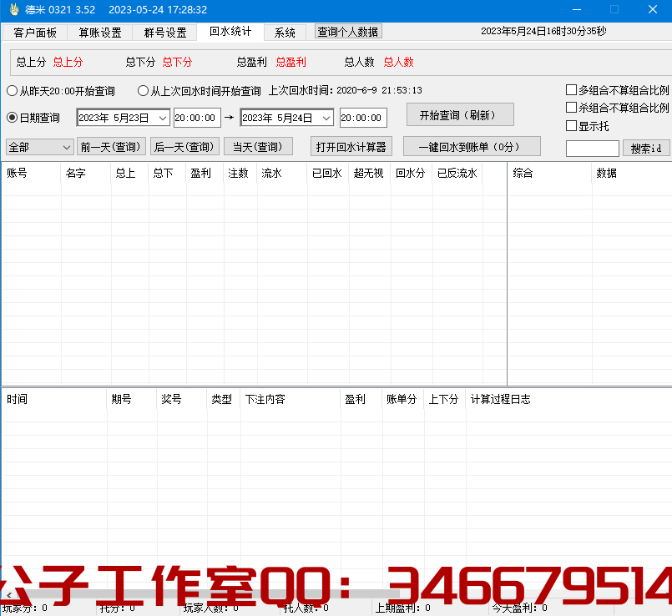Screen dimensions: 672x616
Task: Click the start time 20:00:00 field
Action: pos(197,118)
